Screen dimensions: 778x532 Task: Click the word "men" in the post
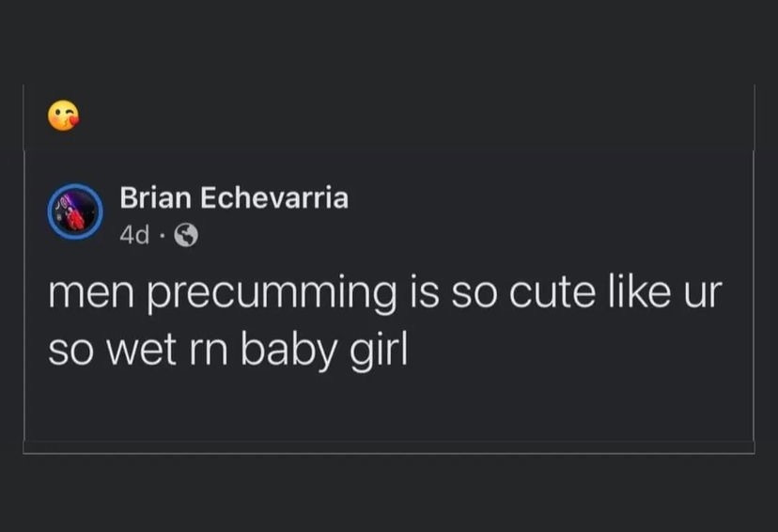point(91,296)
